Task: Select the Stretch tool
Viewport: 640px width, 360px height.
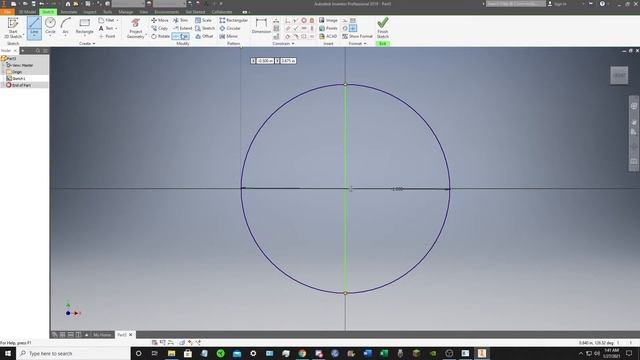Action: 205,28
